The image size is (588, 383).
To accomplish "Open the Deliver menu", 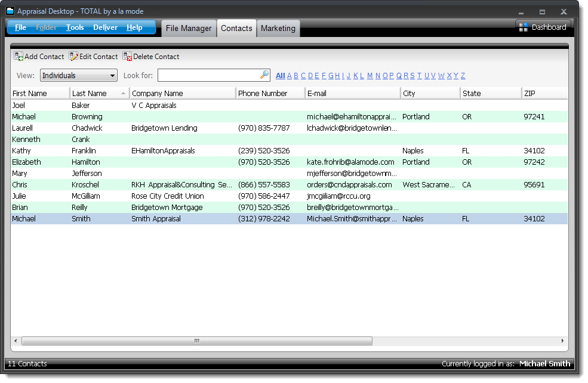I will [105, 27].
